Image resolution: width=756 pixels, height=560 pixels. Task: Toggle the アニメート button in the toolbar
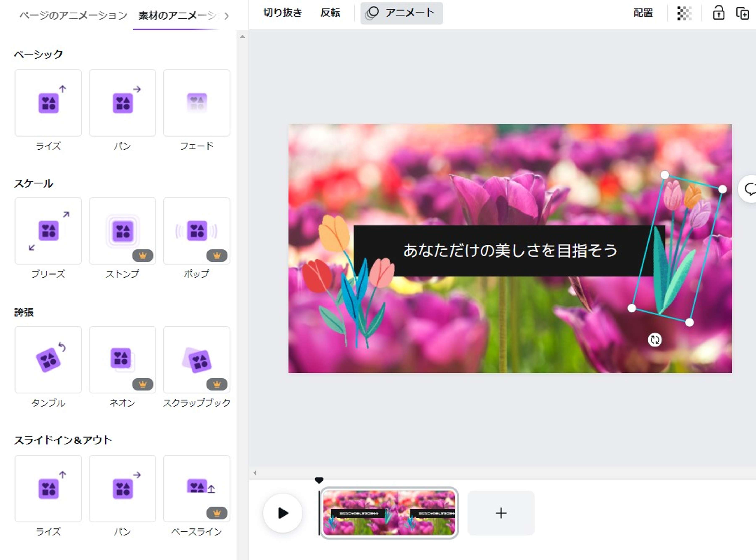tap(402, 13)
